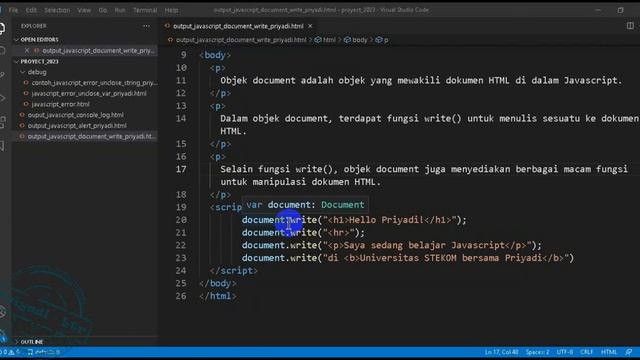The image size is (640, 360).
Task: Open the Manage gear icon
Action: pos(2,336)
